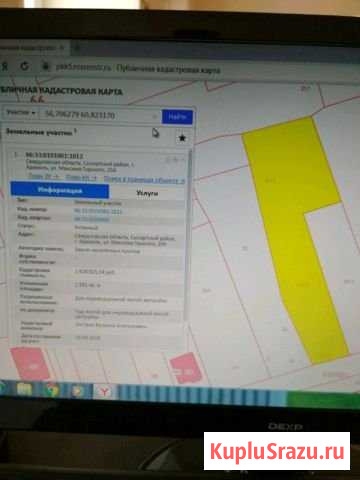Close the browser tab with the X
Viewport: 360px width, 480px height.
62,48
